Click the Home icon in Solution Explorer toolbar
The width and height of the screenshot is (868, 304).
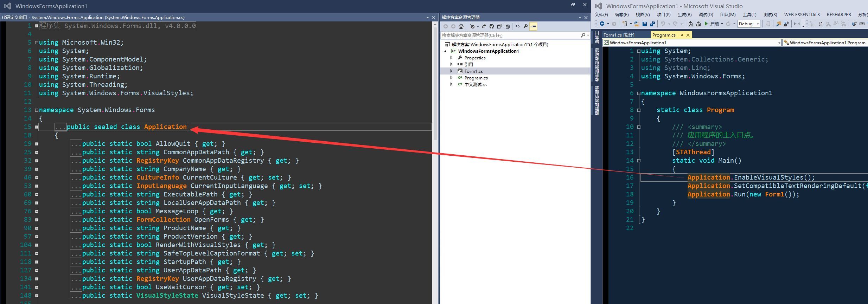pos(461,26)
